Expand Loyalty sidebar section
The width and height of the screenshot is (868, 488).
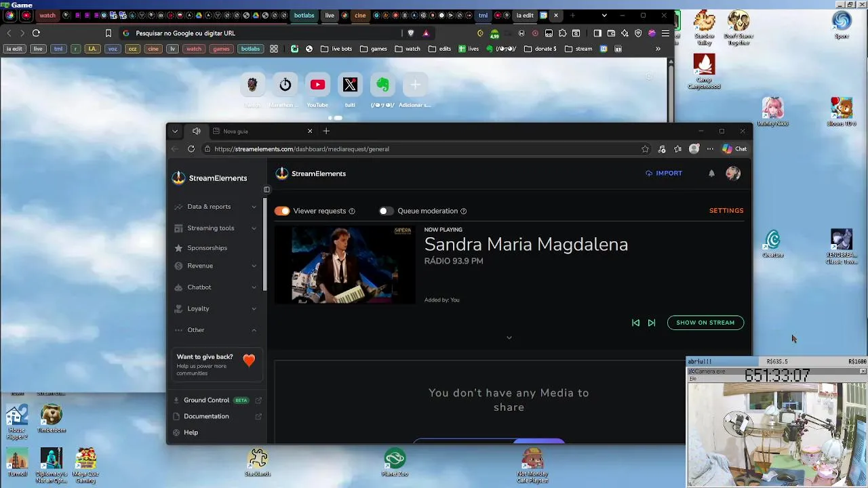pyautogui.click(x=216, y=308)
